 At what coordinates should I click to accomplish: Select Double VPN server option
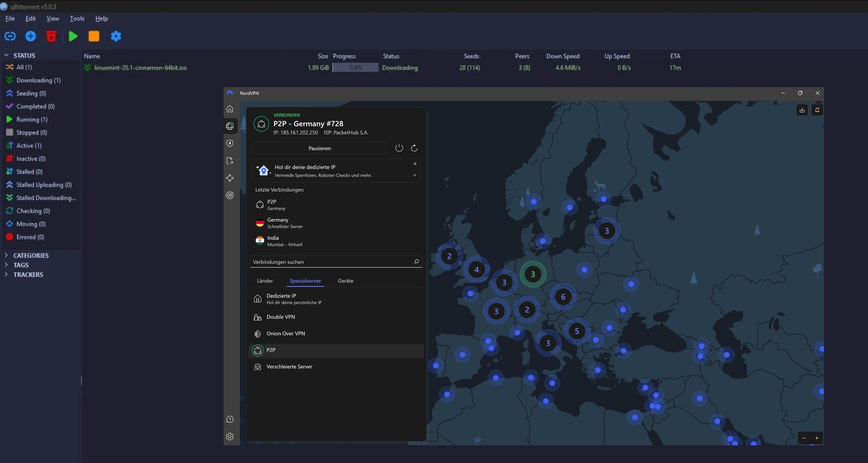pos(337,317)
